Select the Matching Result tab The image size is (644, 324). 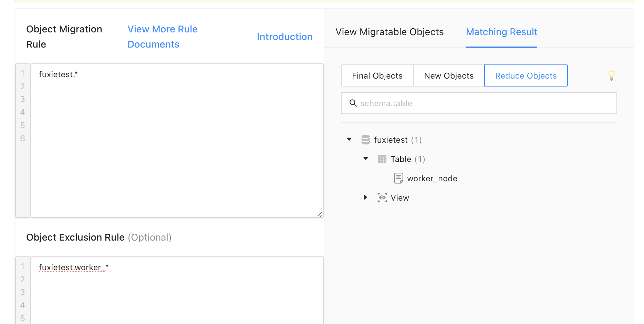(x=501, y=32)
